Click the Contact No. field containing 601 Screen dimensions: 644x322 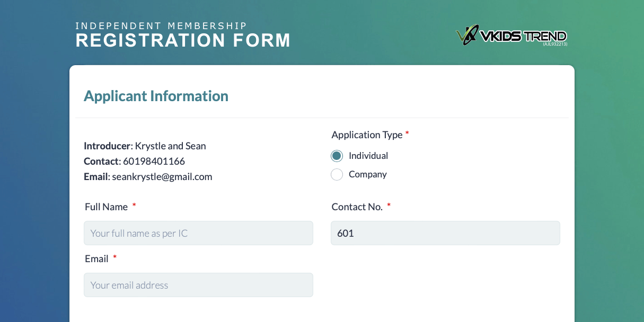tap(445, 233)
